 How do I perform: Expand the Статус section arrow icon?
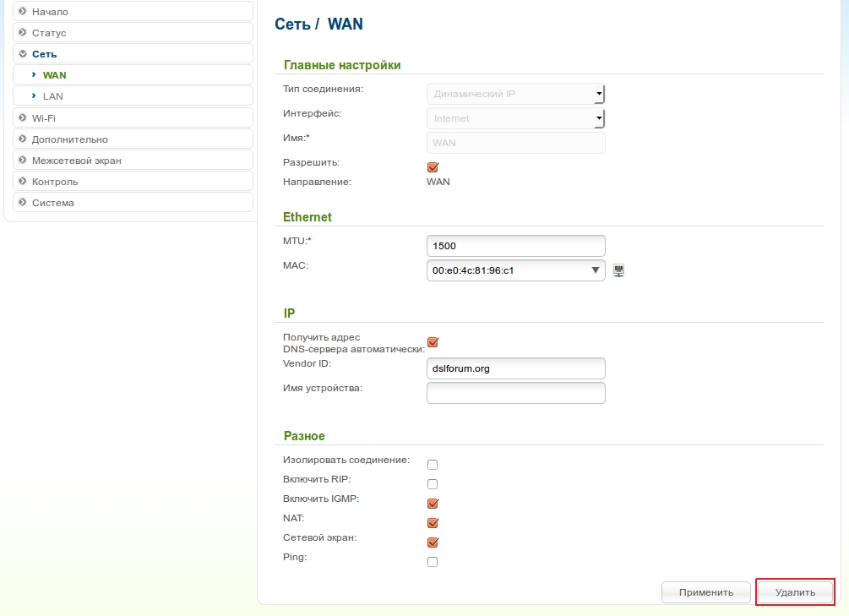coord(23,33)
